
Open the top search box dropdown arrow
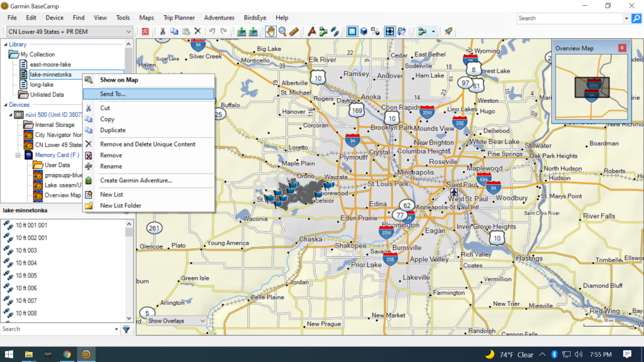(626, 18)
